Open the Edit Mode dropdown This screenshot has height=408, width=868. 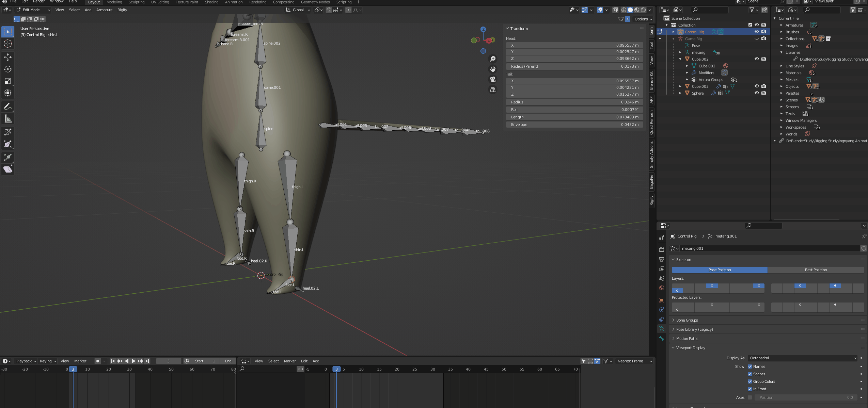tap(33, 10)
